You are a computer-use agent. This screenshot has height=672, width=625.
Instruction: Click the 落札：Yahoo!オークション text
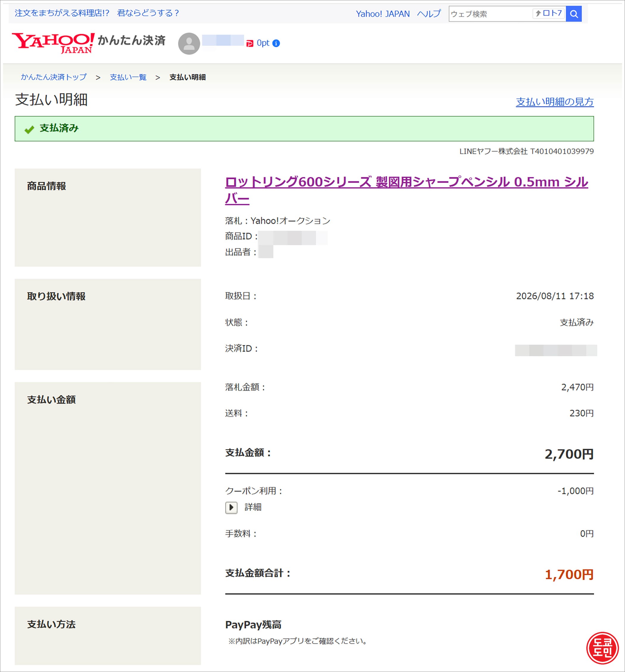(278, 221)
